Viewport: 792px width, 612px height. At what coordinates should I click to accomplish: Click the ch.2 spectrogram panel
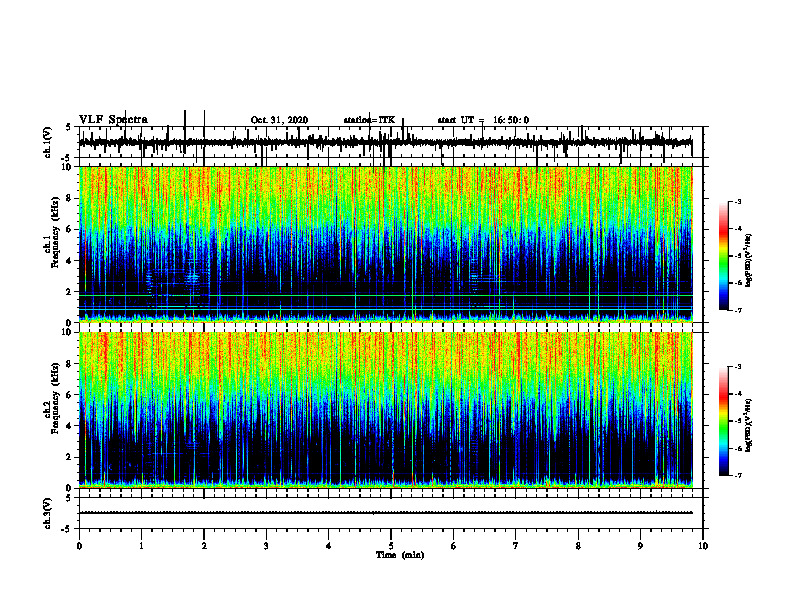pos(386,410)
